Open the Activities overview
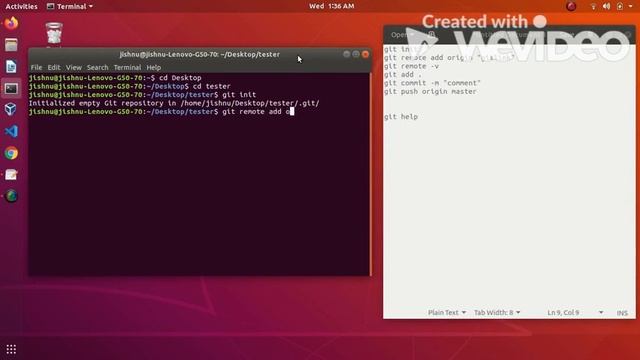Screen dimensions: 640x360 point(21,6)
